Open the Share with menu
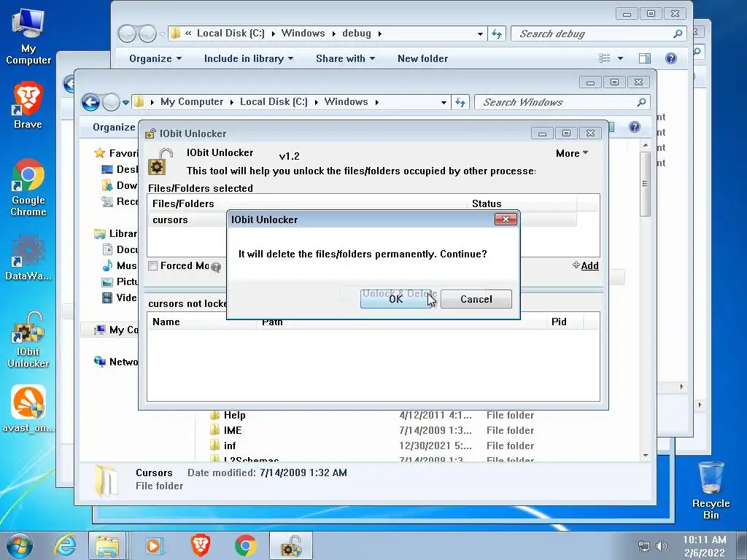The image size is (747, 560). 345,58
